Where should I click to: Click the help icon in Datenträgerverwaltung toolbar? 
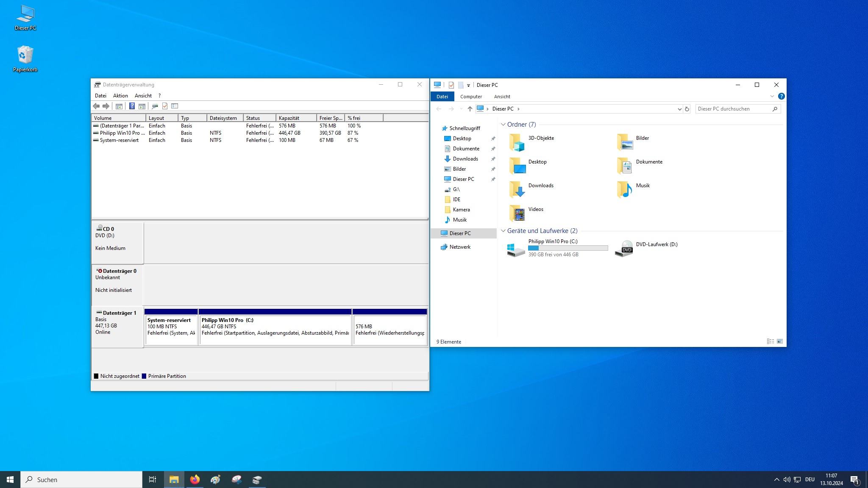(x=132, y=106)
